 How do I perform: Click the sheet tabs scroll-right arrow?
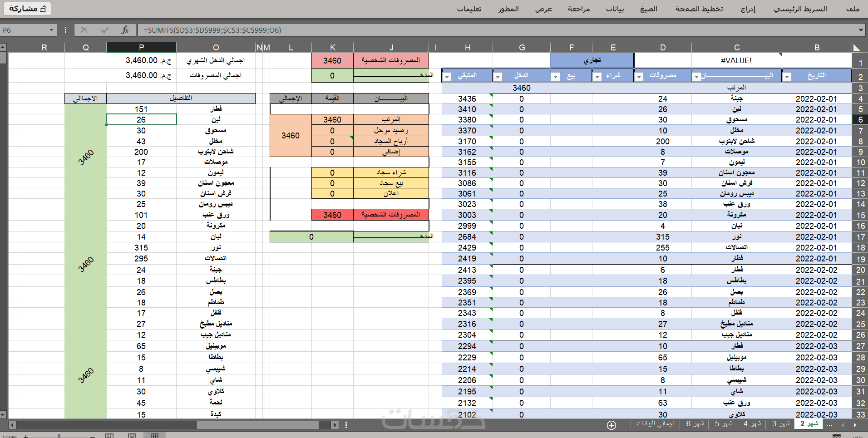point(855,425)
